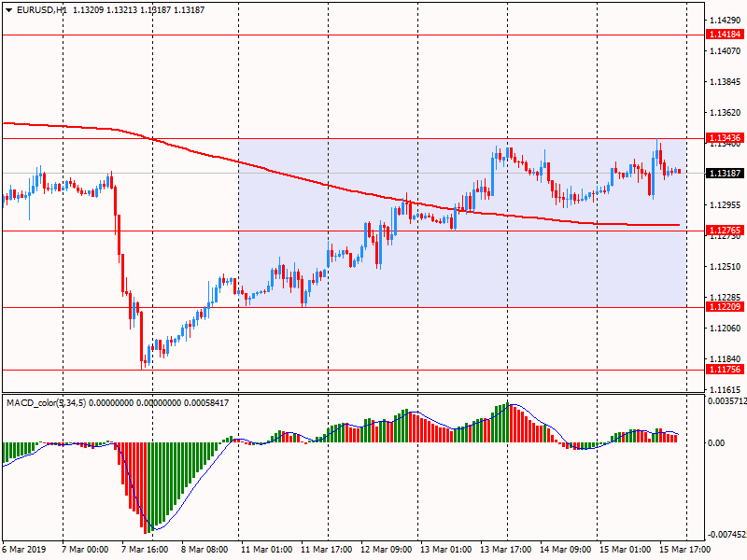The height and width of the screenshot is (560, 747).
Task: Click the 7 Mar 00:00 time label
Action: click(x=85, y=549)
